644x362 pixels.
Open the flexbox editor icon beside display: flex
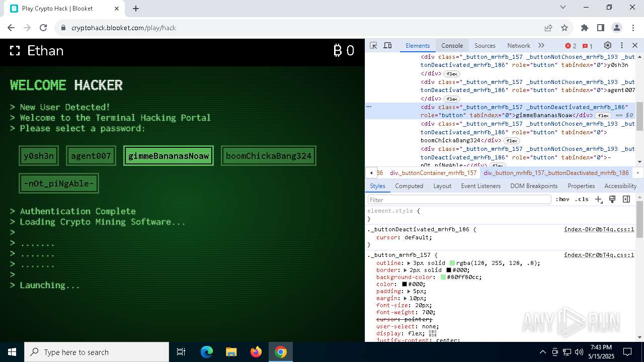point(432,333)
